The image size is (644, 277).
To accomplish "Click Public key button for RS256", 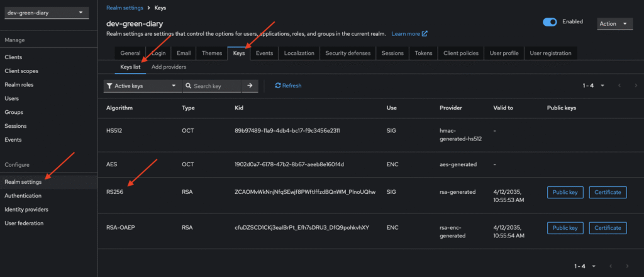I will click(x=565, y=192).
